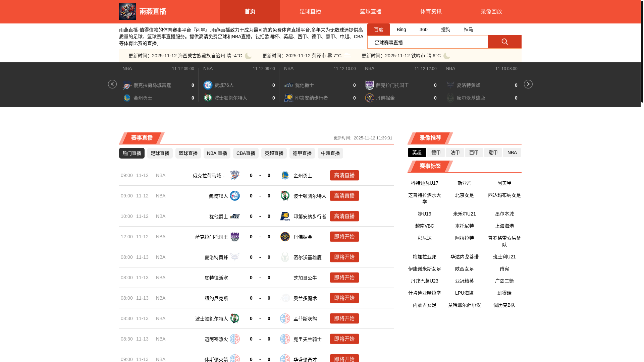Open the 广岛三箭 tag link
The height and width of the screenshot is (362, 644).
pyautogui.click(x=504, y=281)
